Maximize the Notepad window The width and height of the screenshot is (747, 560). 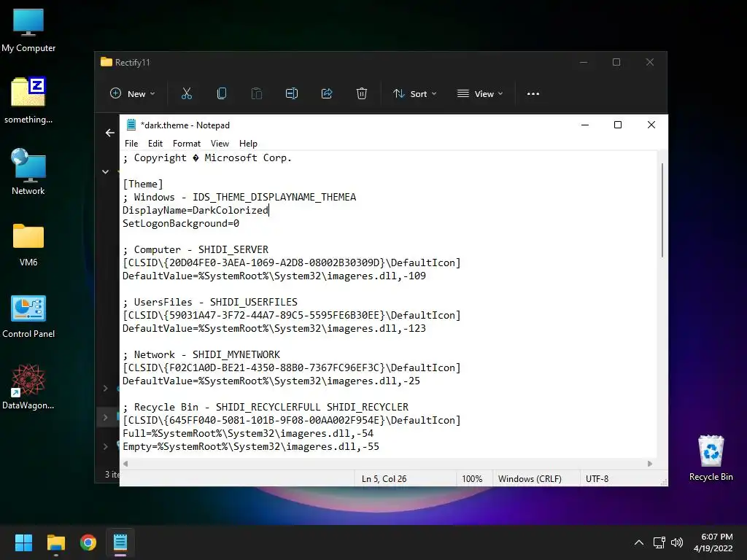point(618,125)
